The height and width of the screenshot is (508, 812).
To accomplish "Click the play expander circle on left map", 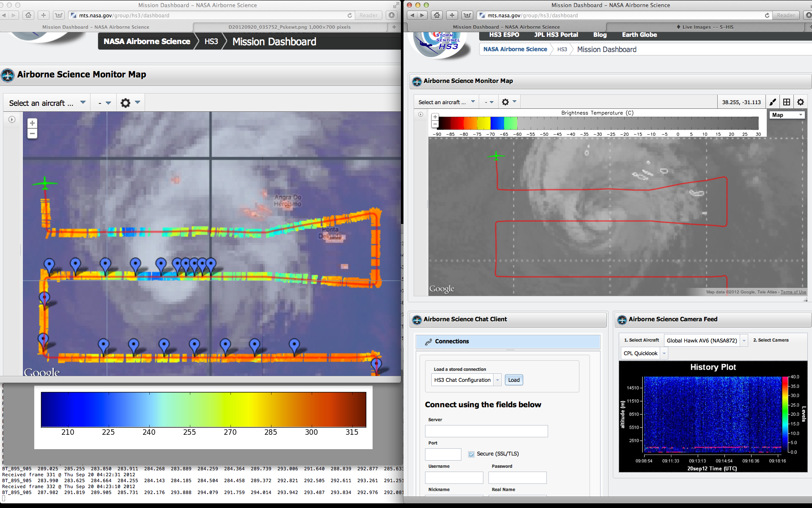I will point(12,120).
